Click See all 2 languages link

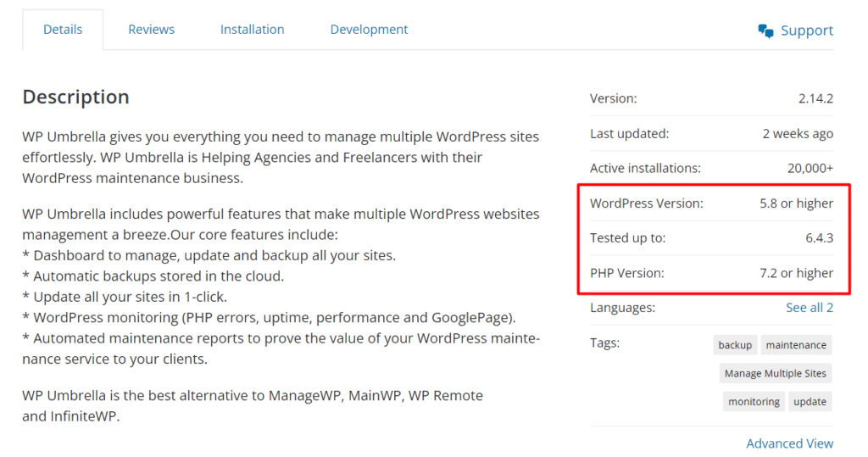click(810, 308)
